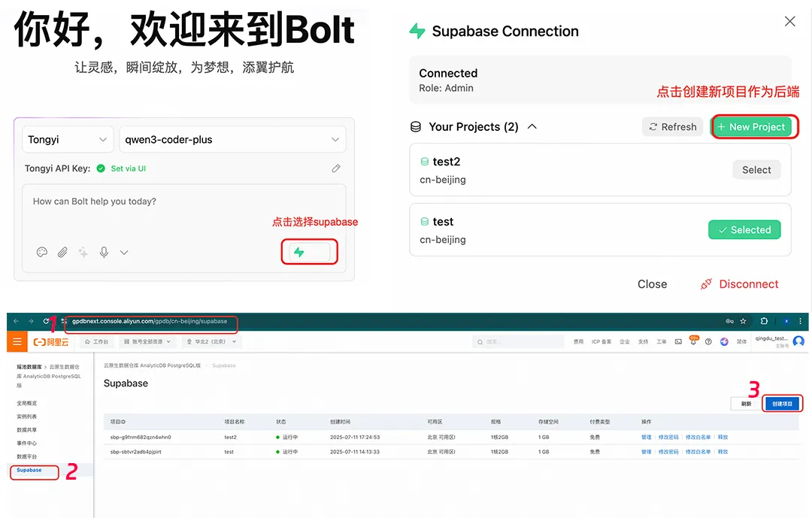Click the New Project button

coord(752,127)
